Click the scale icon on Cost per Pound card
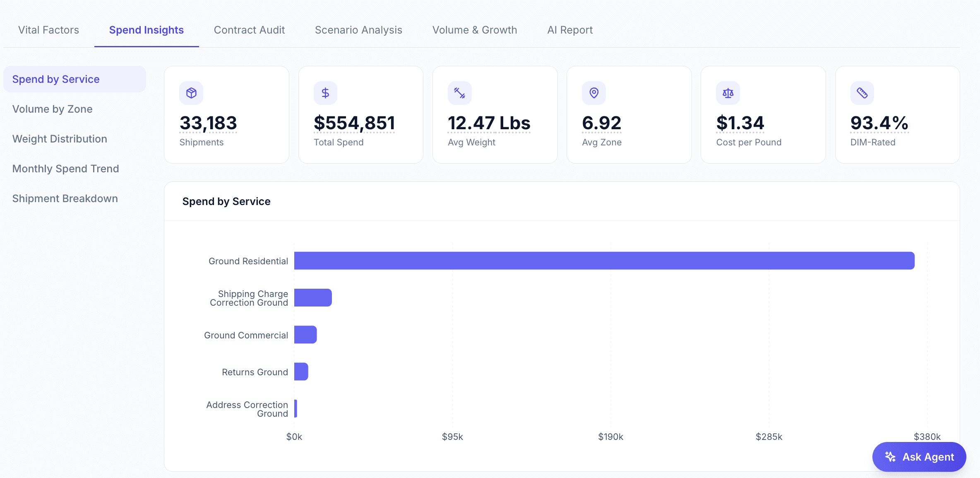The image size is (980, 478). click(728, 93)
